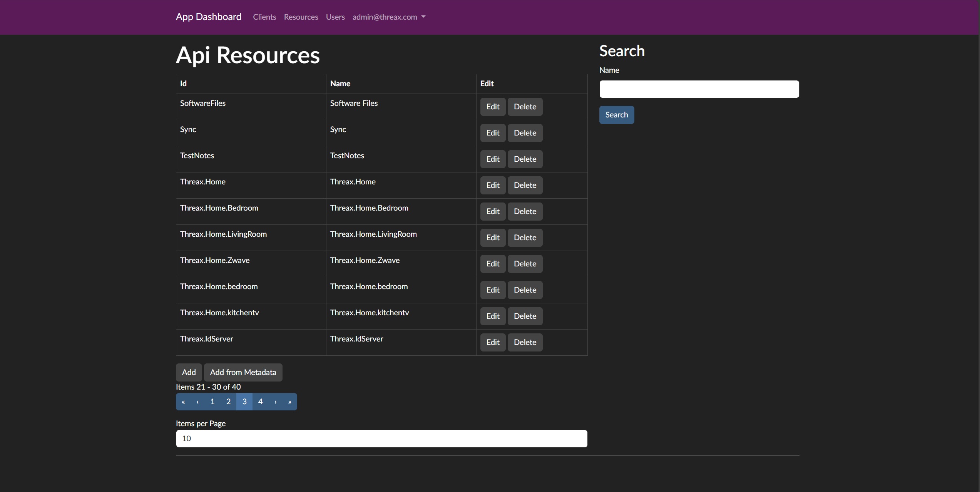Viewport: 980px width, 492px height.
Task: Click the 'Items 21 - 30 of 40' text
Action: click(208, 387)
